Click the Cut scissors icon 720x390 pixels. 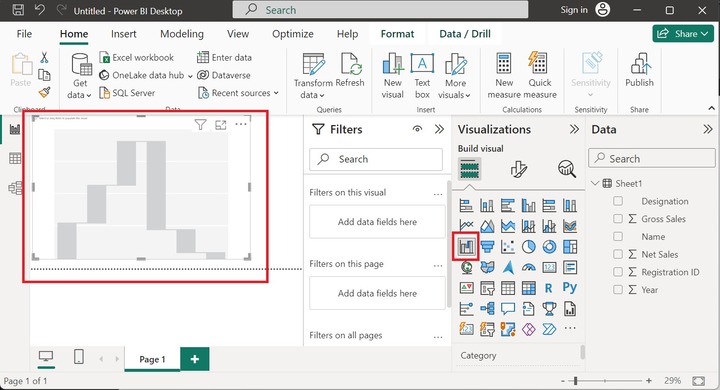(44, 57)
